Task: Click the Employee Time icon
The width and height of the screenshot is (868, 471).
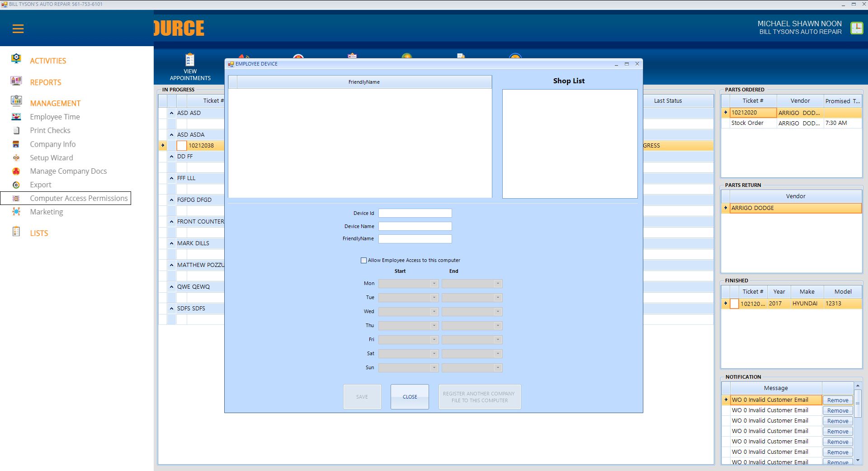Action: pos(16,117)
